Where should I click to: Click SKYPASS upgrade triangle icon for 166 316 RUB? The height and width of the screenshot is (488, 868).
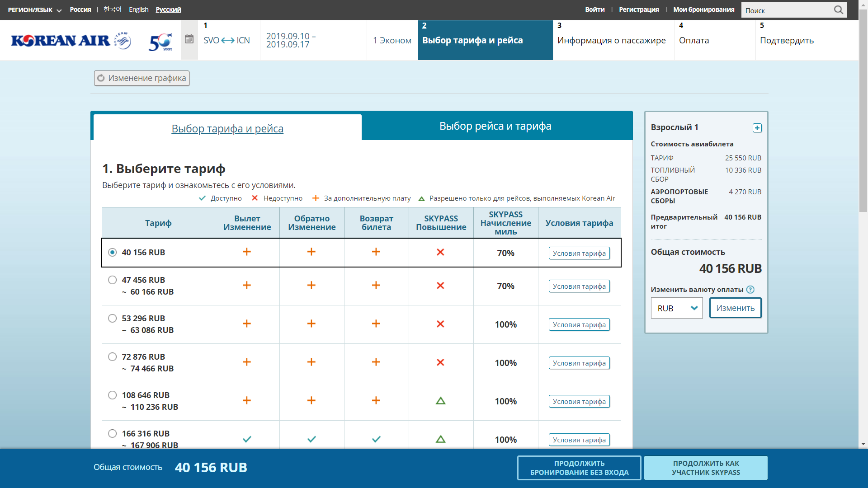tap(440, 439)
